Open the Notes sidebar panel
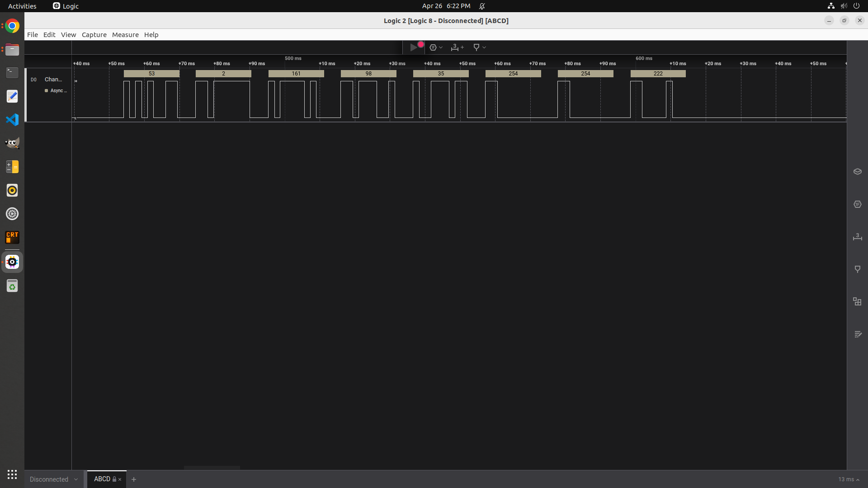Viewport: 868px width, 488px height. click(x=857, y=334)
